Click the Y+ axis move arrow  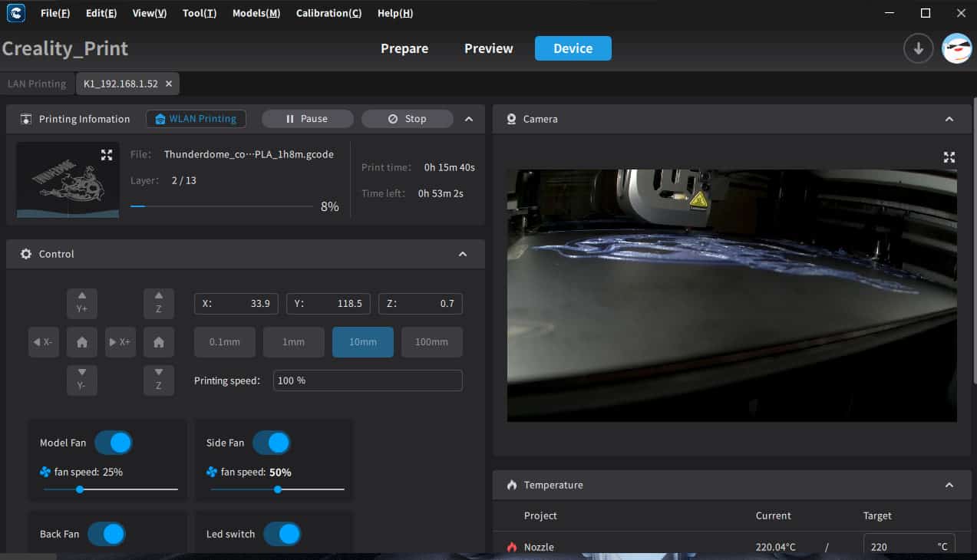tap(82, 303)
